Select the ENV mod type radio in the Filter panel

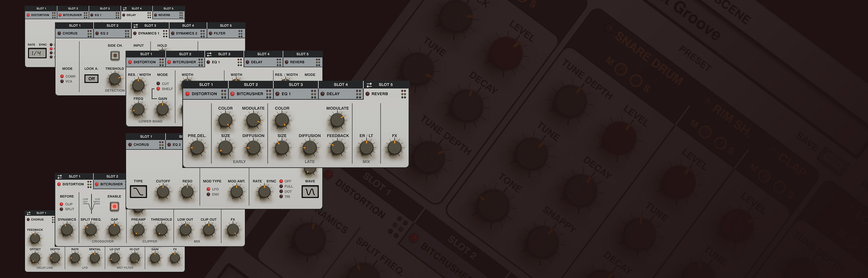pos(208,194)
